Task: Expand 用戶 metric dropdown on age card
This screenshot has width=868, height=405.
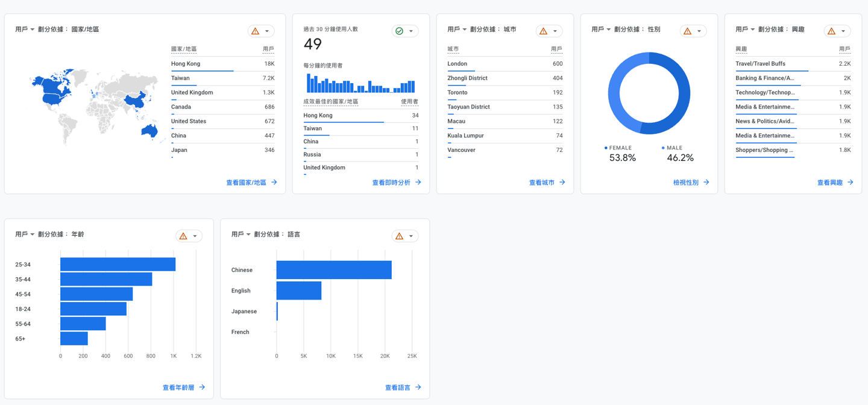Action: tap(25, 234)
